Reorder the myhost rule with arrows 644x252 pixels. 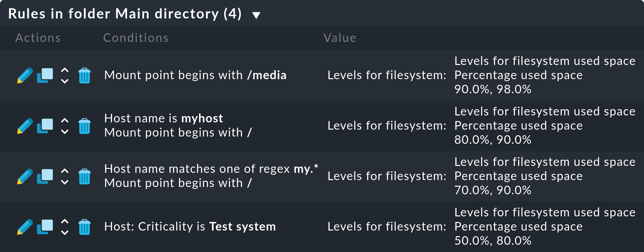(x=65, y=126)
